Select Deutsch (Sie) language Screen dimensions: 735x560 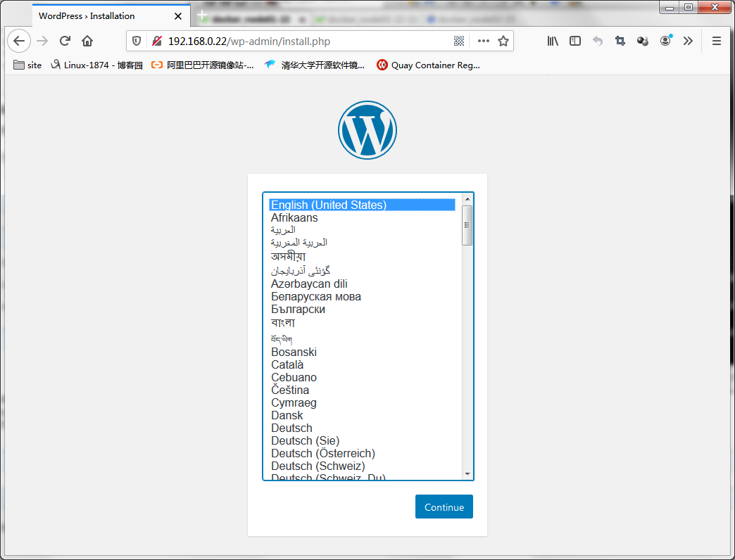(x=363, y=440)
